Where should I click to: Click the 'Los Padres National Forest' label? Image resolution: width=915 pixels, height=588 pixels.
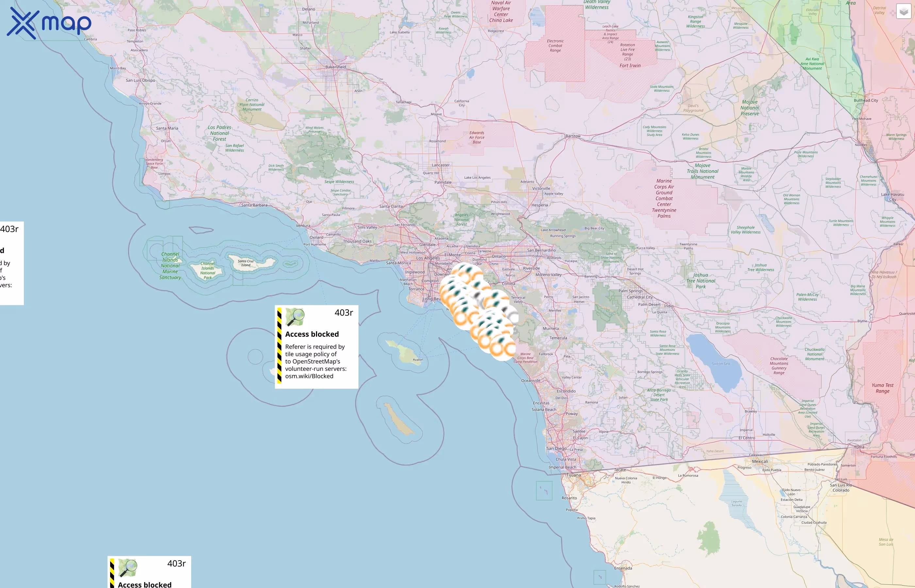pyautogui.click(x=220, y=133)
